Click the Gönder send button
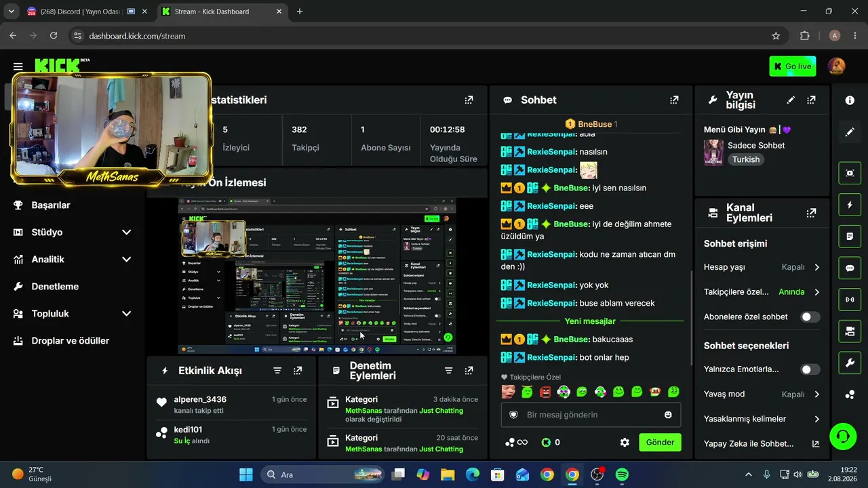 coord(660,443)
